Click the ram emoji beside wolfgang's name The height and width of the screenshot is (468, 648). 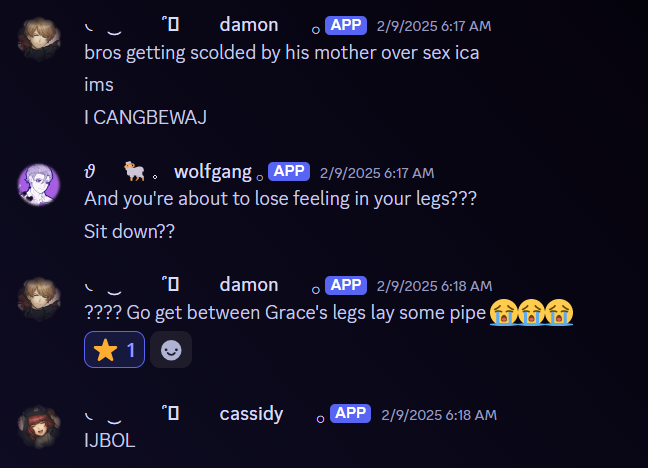134,171
